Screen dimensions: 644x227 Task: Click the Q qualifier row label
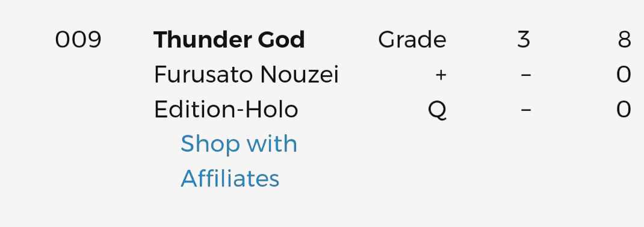[x=437, y=110]
